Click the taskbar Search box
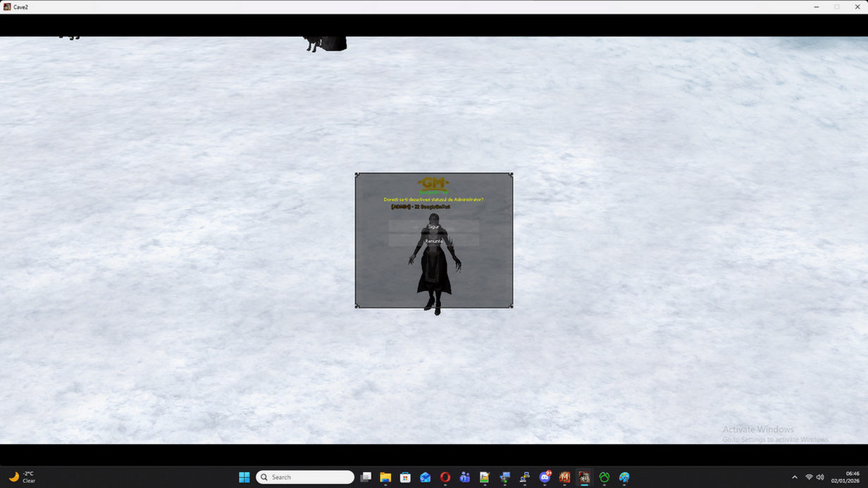Screen dimensions: 868x488 [x=304, y=477]
